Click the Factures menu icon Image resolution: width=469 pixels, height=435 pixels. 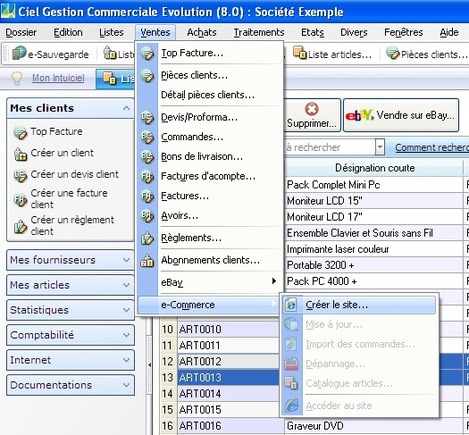click(x=147, y=196)
